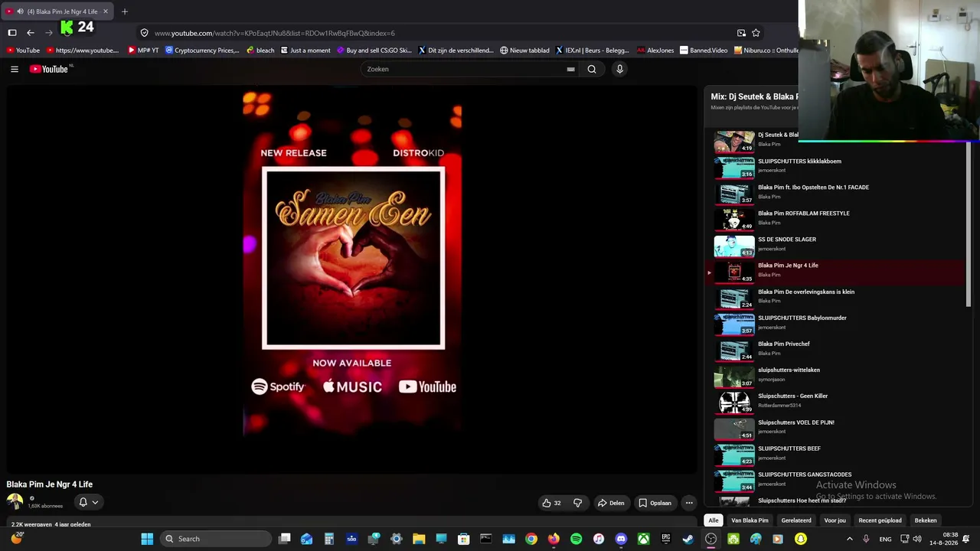Play Blaka Pim ROFFABLAM FREESTYLE playlist item
Image resolution: width=980 pixels, height=551 pixels.
[836, 218]
